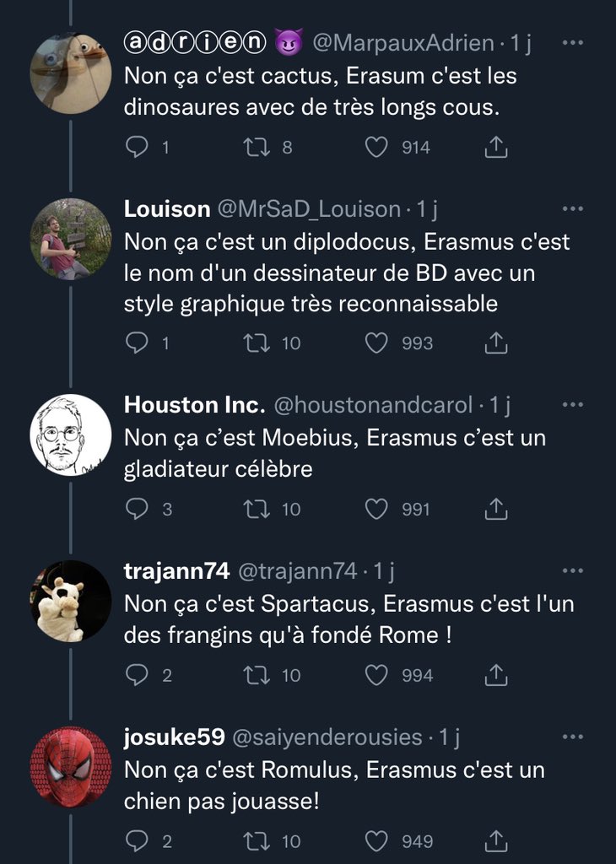Image resolution: width=616 pixels, height=864 pixels.
Task: Share Louison's tweet via share icon
Action: [x=497, y=343]
